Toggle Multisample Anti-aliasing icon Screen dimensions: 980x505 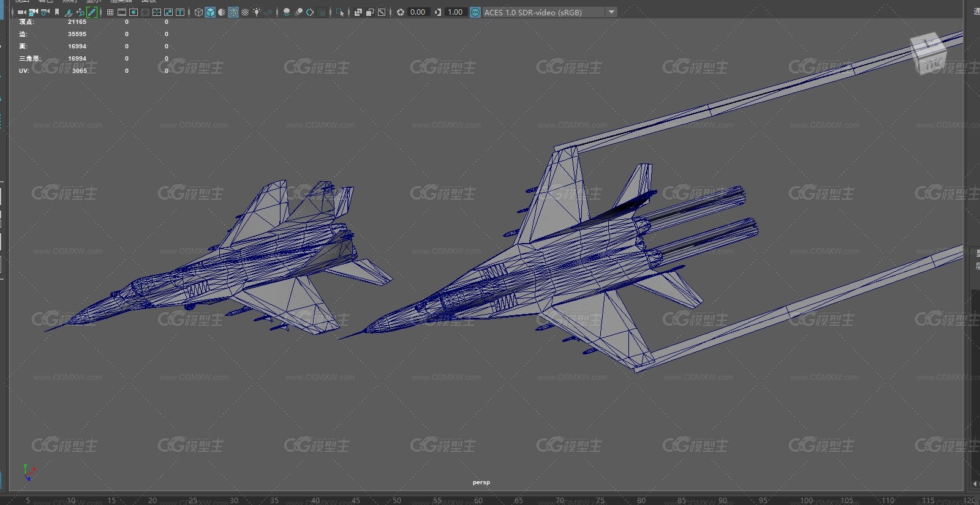310,12
